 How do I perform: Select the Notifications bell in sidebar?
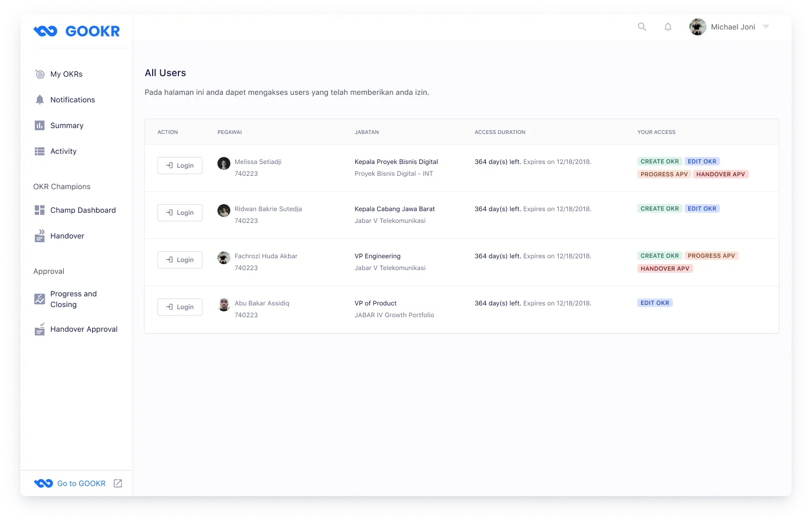click(x=40, y=100)
